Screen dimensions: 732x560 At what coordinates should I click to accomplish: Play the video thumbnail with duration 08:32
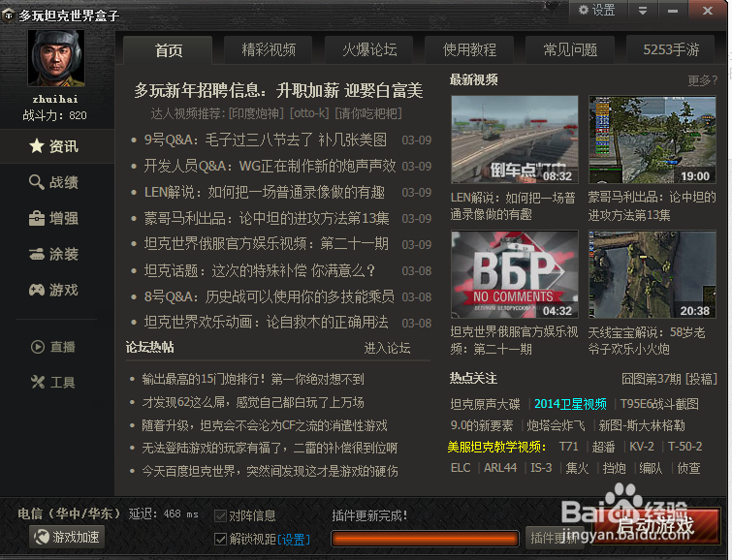point(515,140)
